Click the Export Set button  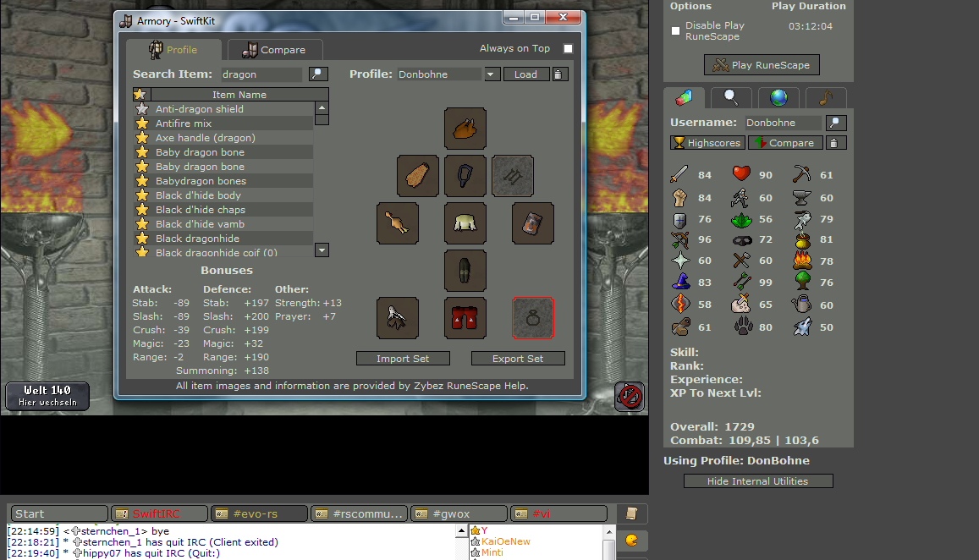(518, 359)
